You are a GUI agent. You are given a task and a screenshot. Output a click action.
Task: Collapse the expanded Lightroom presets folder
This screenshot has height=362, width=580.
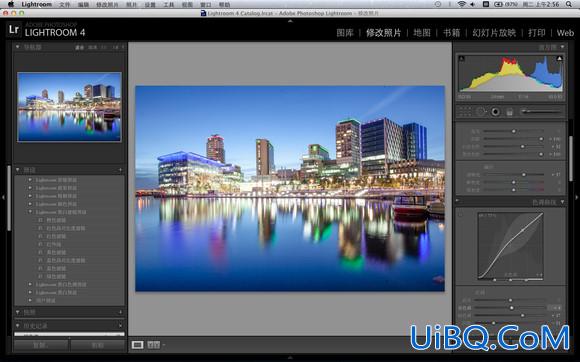[x=30, y=212]
